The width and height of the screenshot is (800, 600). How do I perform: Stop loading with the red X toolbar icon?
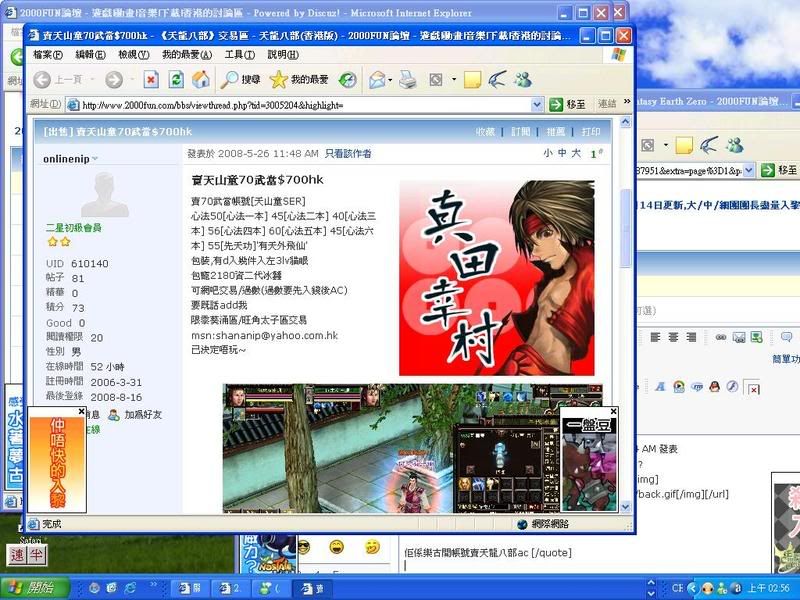click(151, 80)
